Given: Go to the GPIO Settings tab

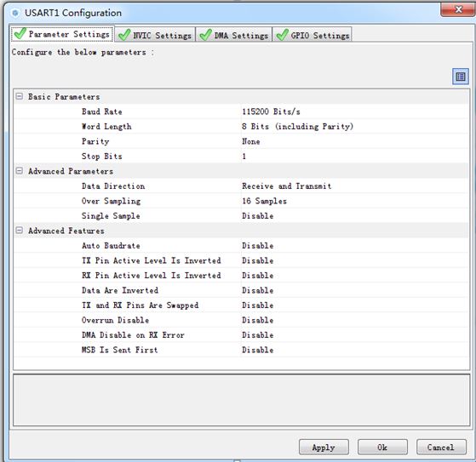Looking at the screenshot, I should [313, 35].
